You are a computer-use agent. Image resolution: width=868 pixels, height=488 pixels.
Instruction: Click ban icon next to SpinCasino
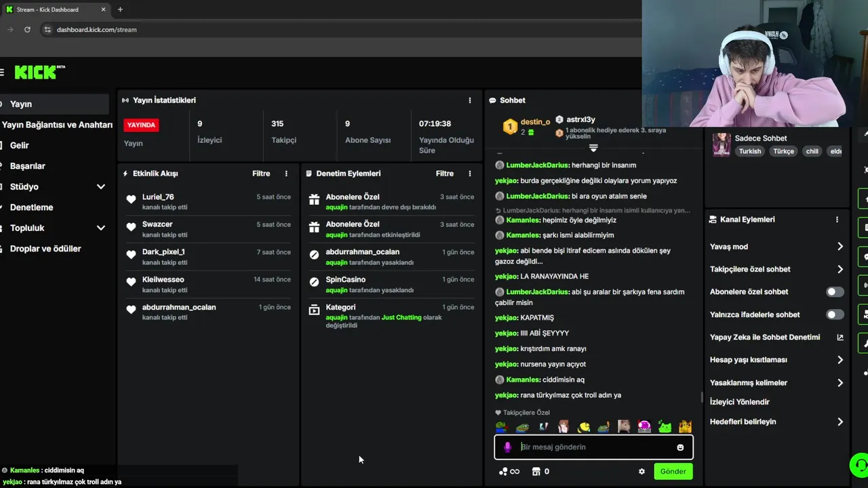[x=314, y=282]
